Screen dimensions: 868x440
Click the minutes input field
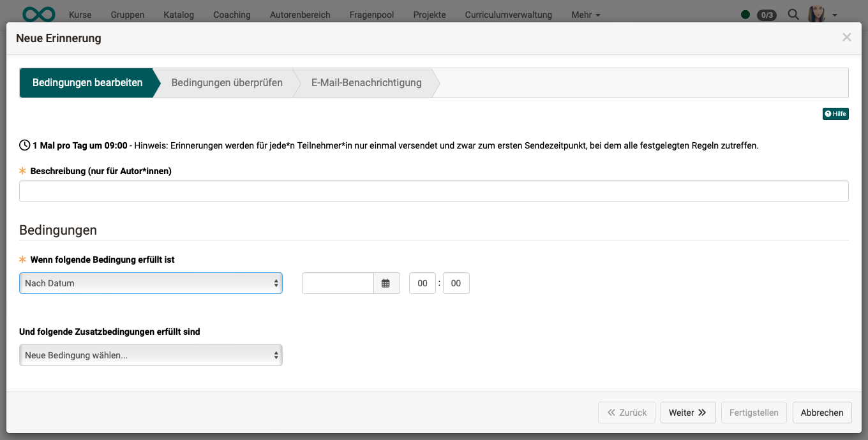pos(456,283)
